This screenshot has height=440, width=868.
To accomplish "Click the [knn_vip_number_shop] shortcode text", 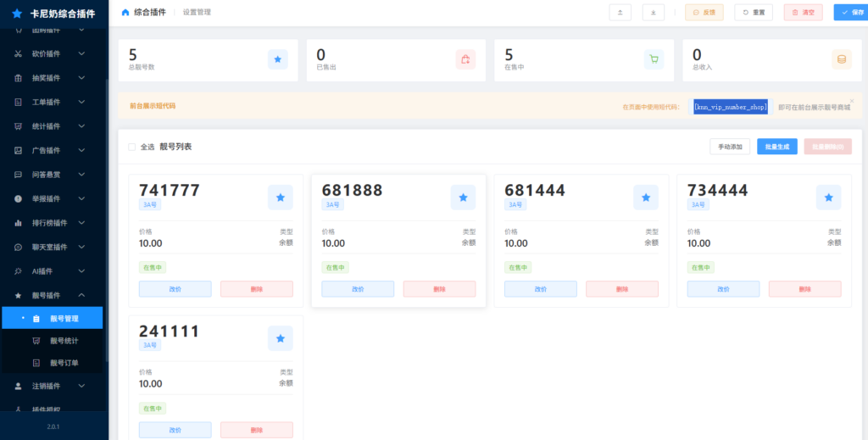I will pyautogui.click(x=730, y=107).
